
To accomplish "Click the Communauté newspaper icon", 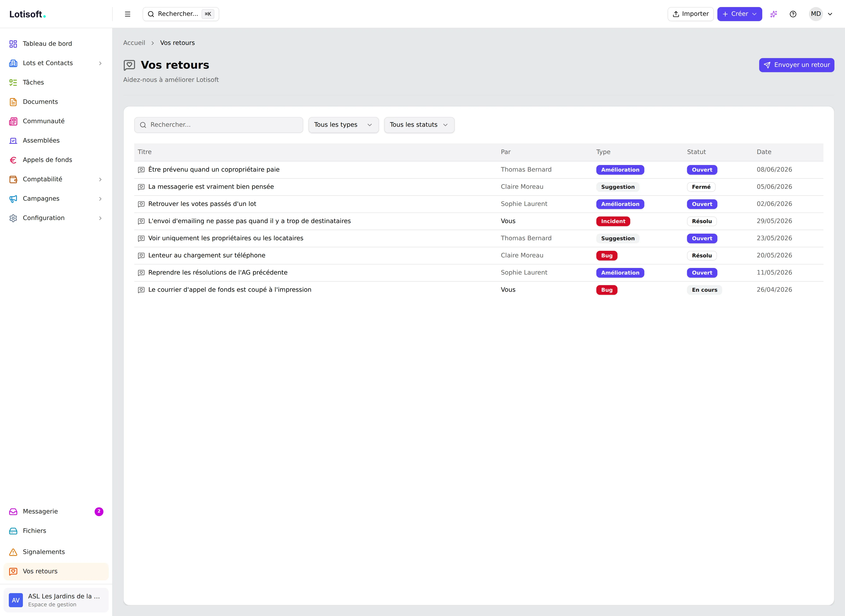I will point(13,122).
